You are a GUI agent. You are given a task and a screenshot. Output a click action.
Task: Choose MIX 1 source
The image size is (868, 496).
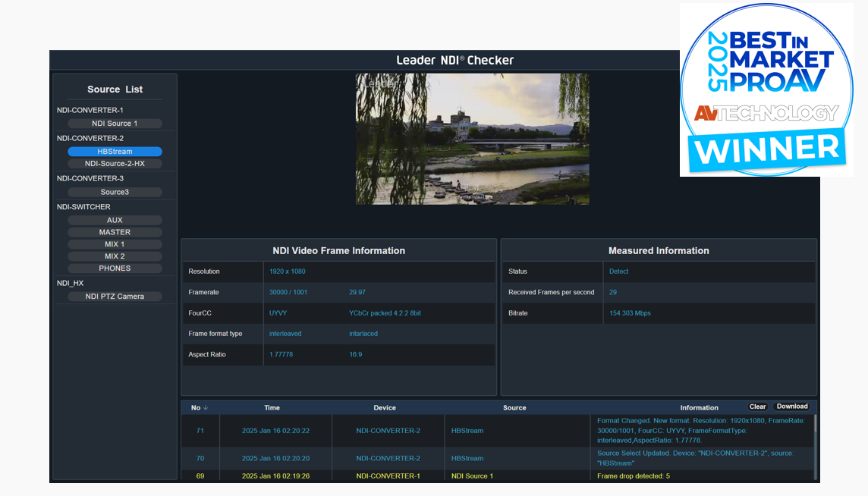click(115, 245)
